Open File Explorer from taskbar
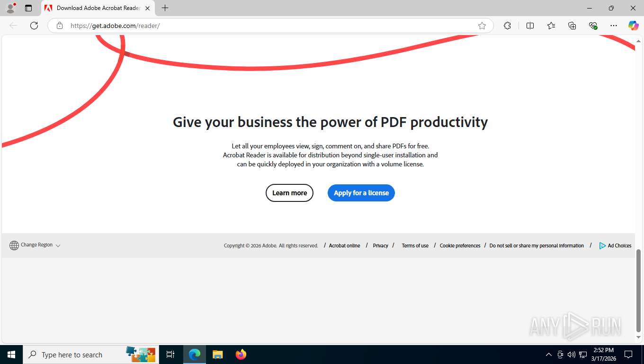The width and height of the screenshot is (644, 364). coord(217,355)
